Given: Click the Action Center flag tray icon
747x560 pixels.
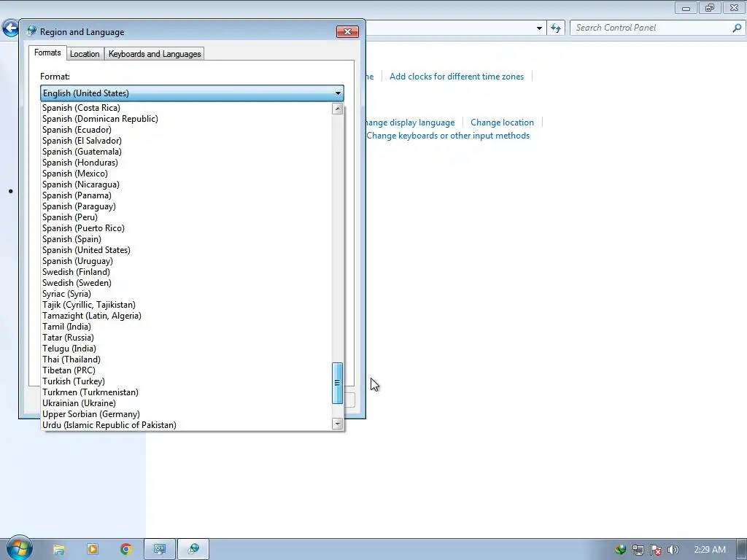Looking at the screenshot, I should point(656,550).
